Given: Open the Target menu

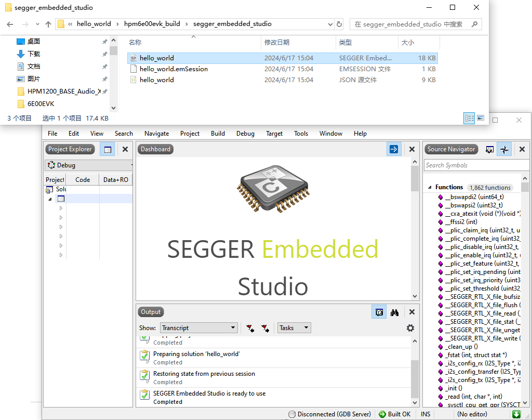Looking at the screenshot, I should pyautogui.click(x=274, y=134).
